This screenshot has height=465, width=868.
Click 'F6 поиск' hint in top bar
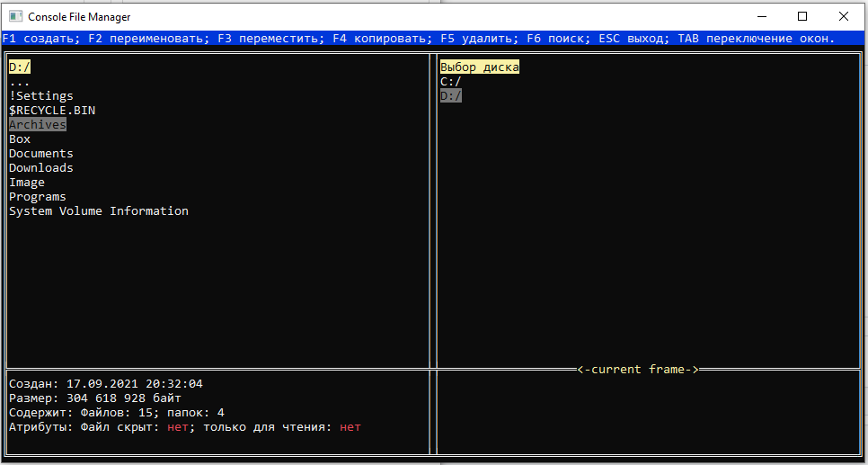(x=559, y=39)
